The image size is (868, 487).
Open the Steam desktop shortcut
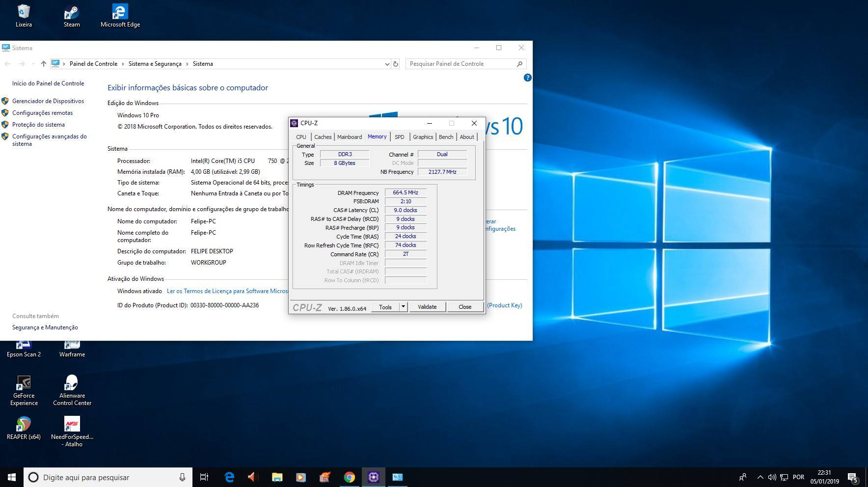72,15
